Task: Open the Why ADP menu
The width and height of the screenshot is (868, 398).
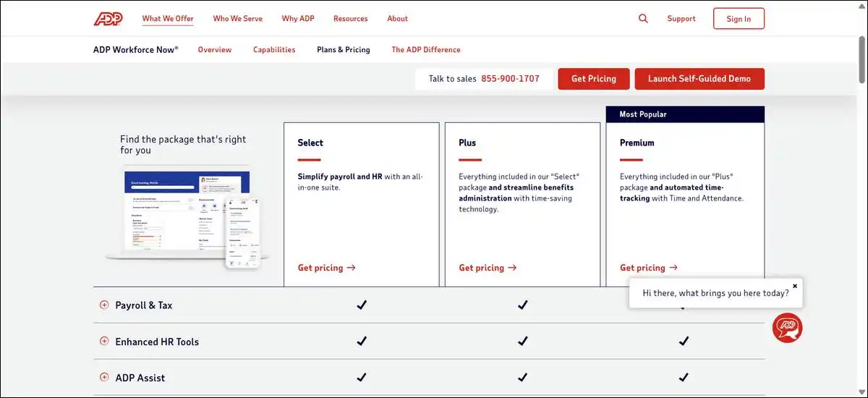Action: click(x=299, y=19)
